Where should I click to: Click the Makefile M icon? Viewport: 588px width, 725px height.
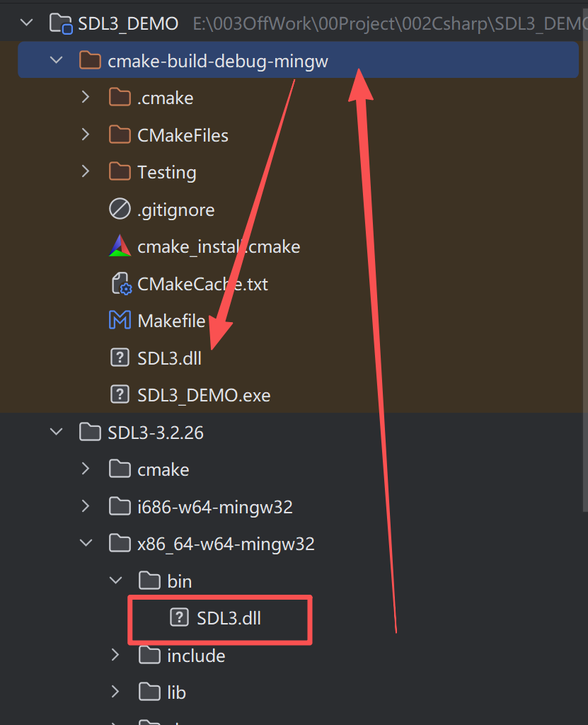click(x=120, y=320)
